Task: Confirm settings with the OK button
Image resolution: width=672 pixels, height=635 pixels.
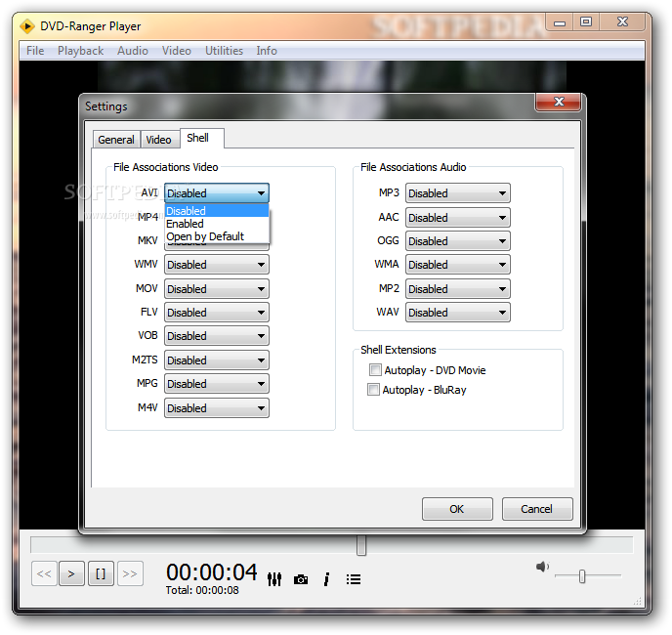Action: click(x=457, y=509)
